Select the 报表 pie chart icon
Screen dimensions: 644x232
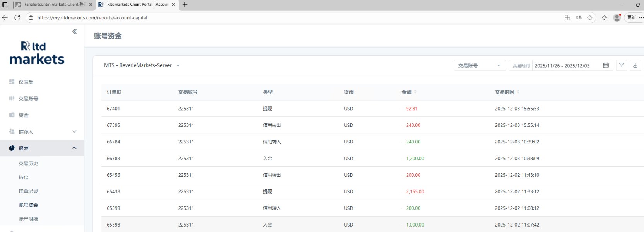12,148
